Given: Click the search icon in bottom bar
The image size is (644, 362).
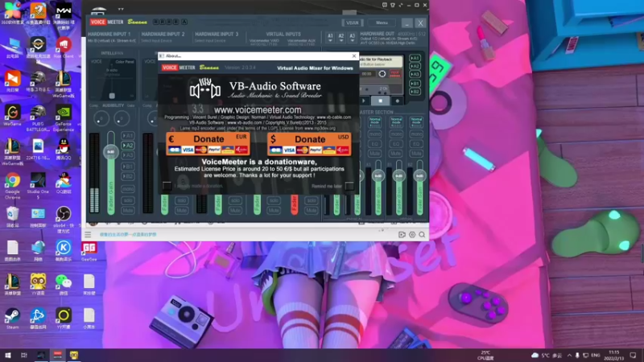Looking at the screenshot, I should coord(422,235).
